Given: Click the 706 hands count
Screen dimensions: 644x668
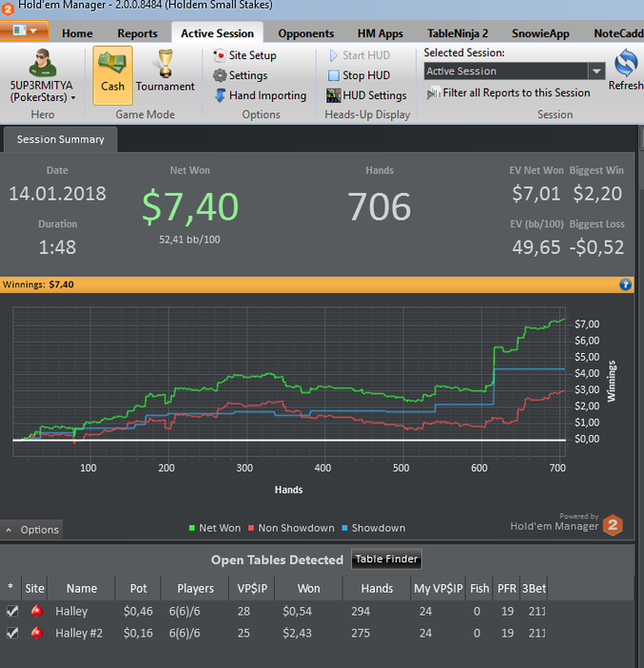Looking at the screenshot, I should point(380,207).
